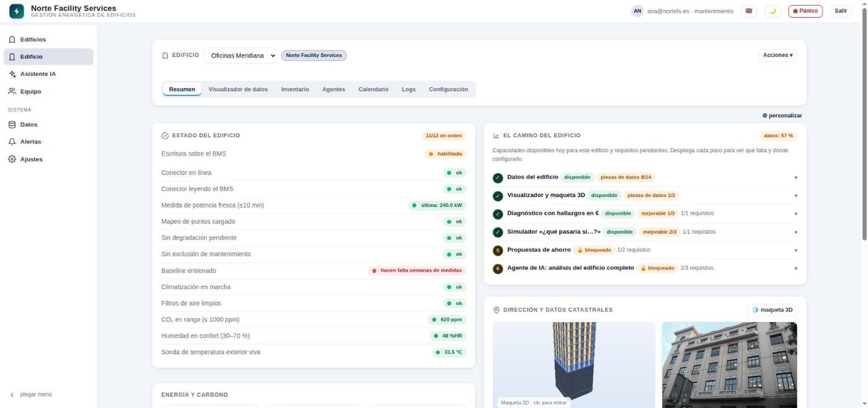Click the Pánico button

click(x=805, y=11)
